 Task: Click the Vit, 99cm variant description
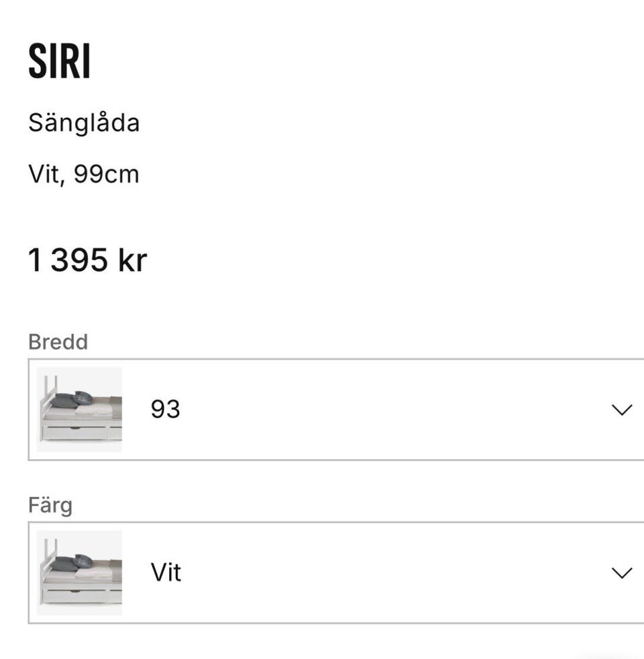click(83, 174)
